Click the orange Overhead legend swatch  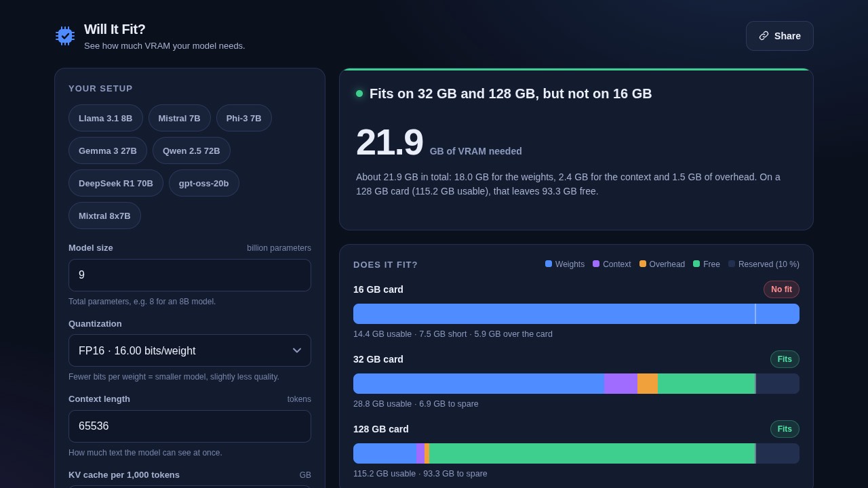[x=643, y=264]
